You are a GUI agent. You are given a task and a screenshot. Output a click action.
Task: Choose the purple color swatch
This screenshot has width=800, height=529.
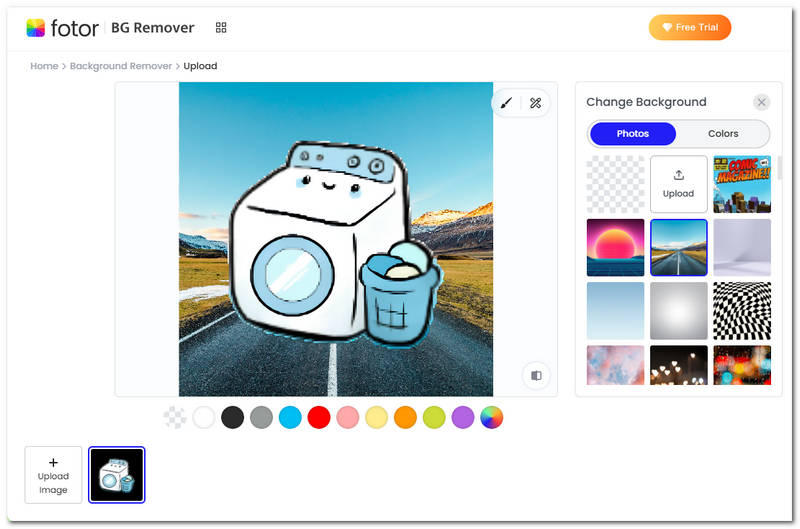click(462, 417)
